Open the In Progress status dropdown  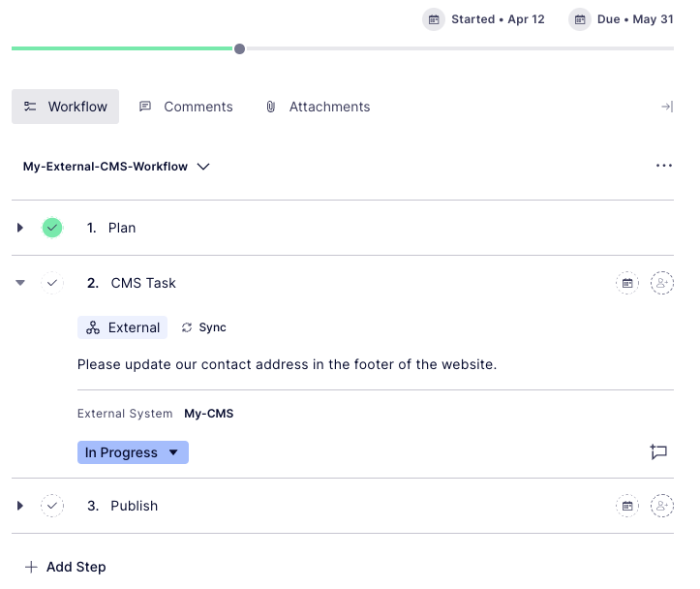point(133,452)
